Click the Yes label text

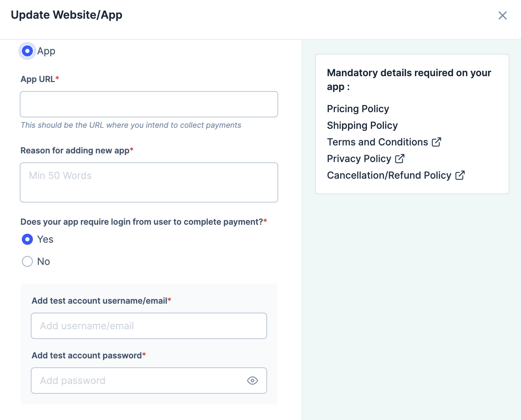tap(45, 239)
